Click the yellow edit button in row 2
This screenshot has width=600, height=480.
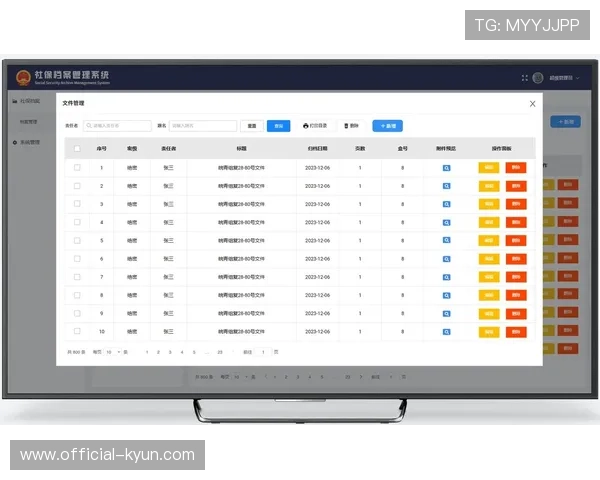coord(489,186)
